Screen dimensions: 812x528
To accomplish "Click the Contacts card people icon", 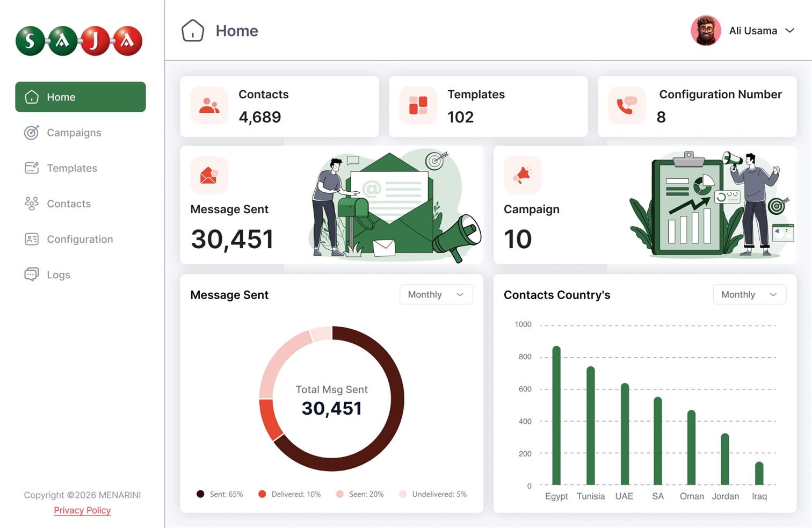I will (209, 105).
